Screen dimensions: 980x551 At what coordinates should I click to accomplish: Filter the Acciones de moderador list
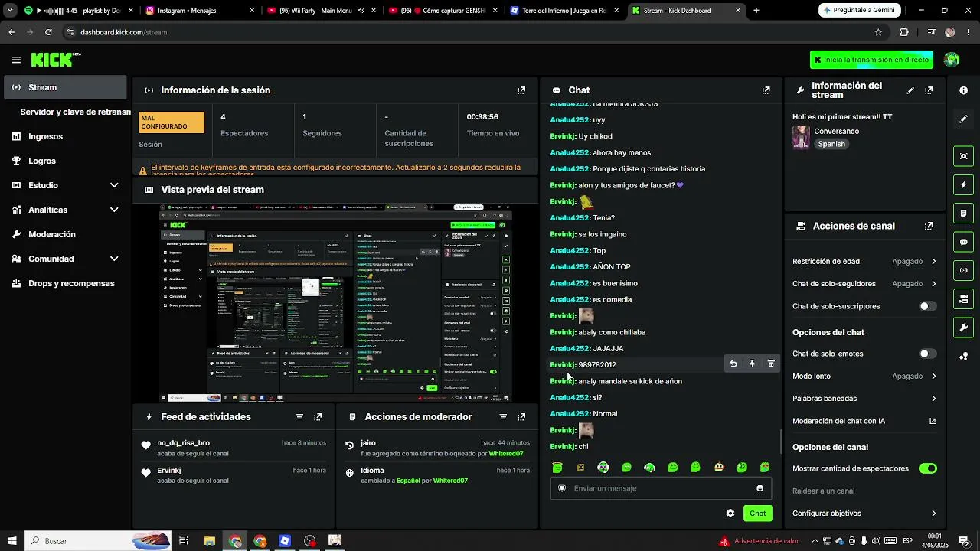503,417
